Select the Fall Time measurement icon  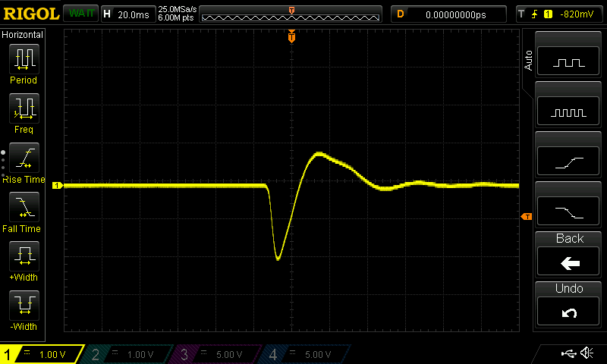pos(24,206)
